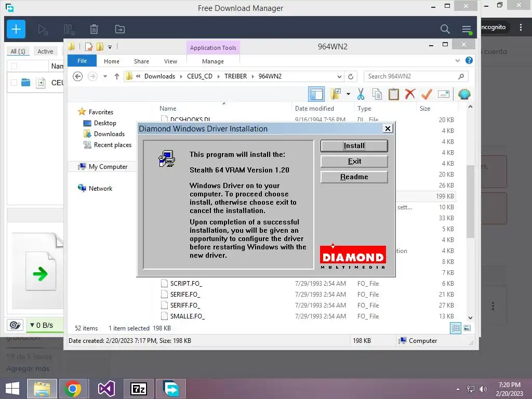Click Install in Diamond driver dialog

tap(354, 146)
